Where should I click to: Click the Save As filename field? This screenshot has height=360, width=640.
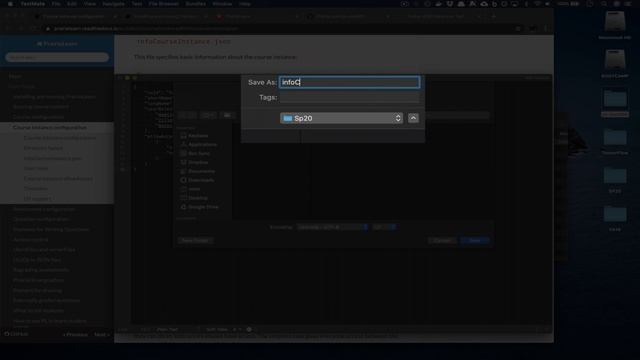(349, 82)
